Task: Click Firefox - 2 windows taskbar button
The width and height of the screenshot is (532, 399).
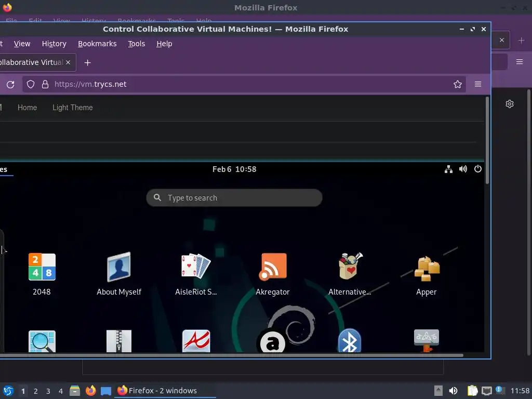Action: [x=166, y=391]
